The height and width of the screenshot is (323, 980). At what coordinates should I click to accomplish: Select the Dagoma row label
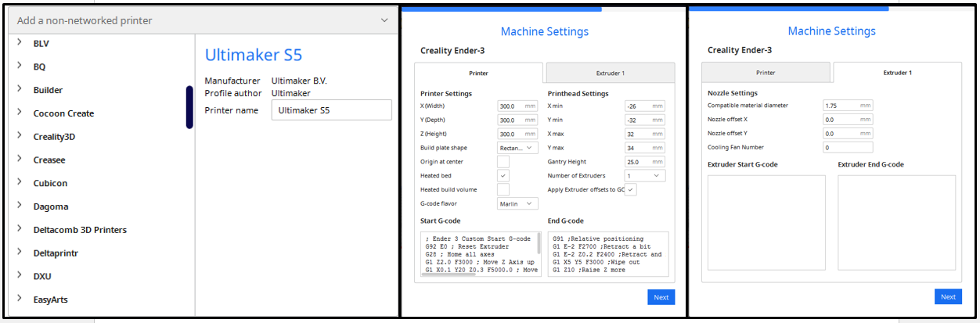(51, 206)
